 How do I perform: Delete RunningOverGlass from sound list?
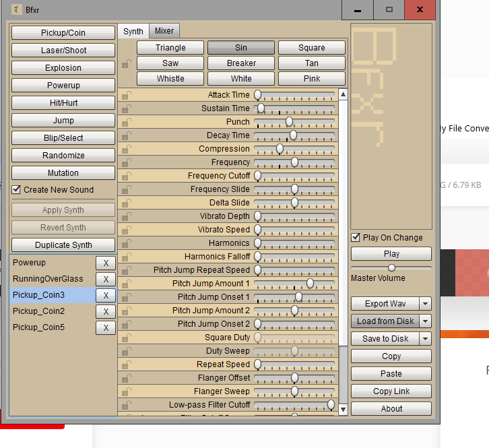pyautogui.click(x=105, y=280)
